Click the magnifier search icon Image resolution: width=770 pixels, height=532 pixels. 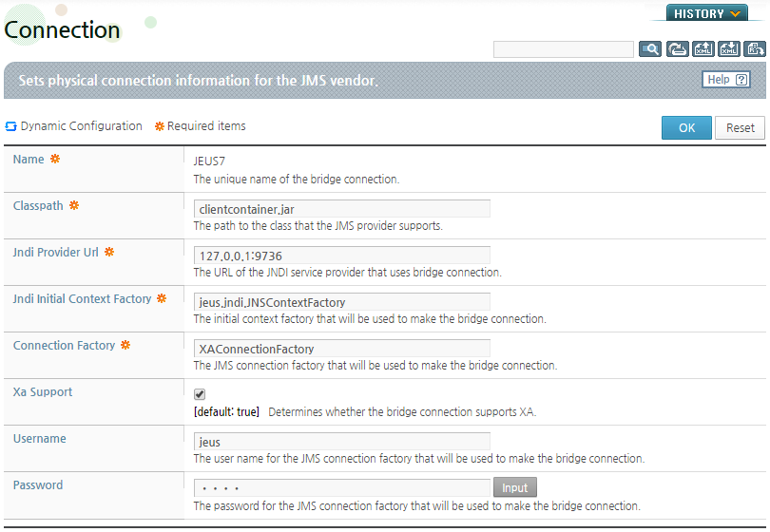pos(649,49)
